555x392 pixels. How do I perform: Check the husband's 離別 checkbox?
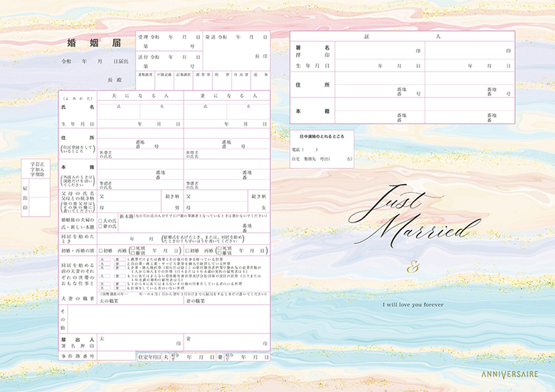pos(133,253)
